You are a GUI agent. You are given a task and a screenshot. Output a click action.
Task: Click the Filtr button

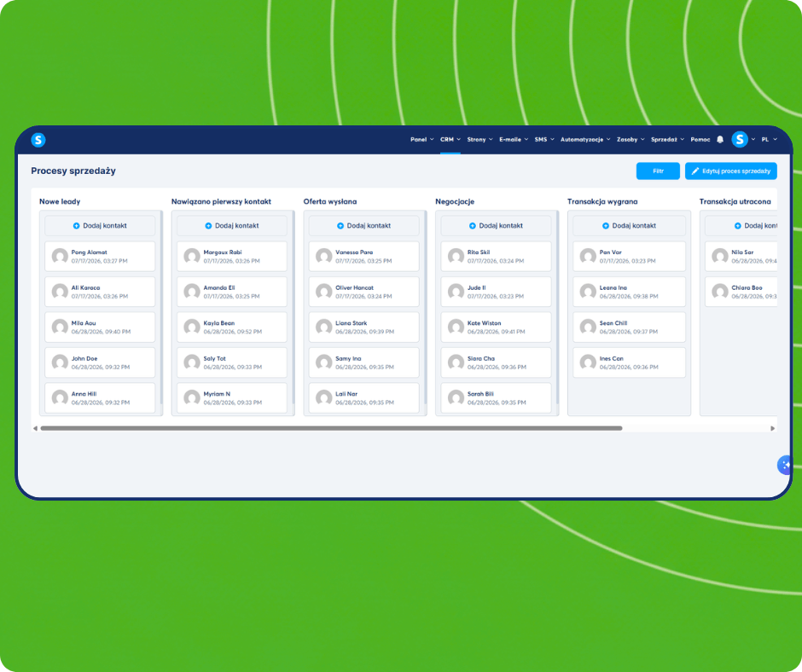[658, 171]
